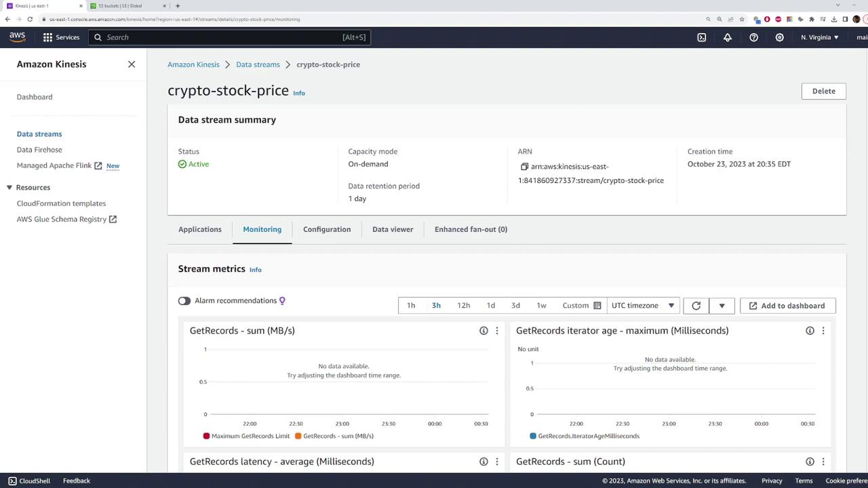Refresh the stream metrics graphs
Image resolution: width=868 pixels, height=488 pixels.
[696, 306]
